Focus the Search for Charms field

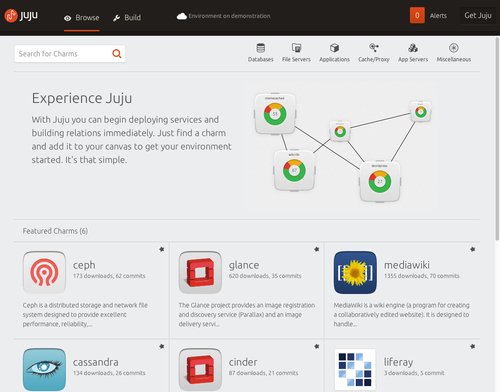point(70,54)
